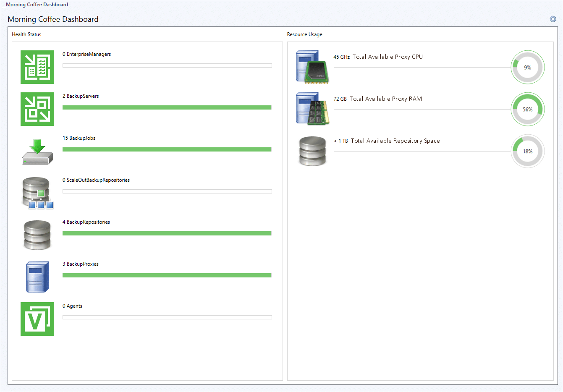
Task: Click "Total Available Proxy CPU" text
Action: click(x=388, y=57)
